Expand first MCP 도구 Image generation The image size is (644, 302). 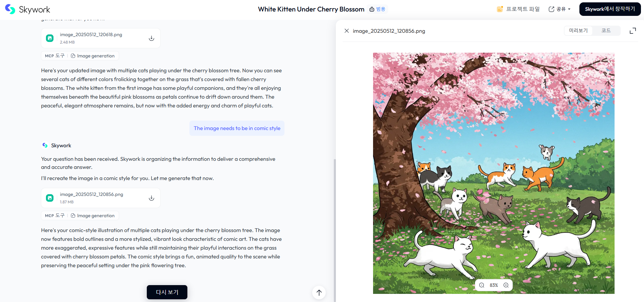tap(80, 56)
